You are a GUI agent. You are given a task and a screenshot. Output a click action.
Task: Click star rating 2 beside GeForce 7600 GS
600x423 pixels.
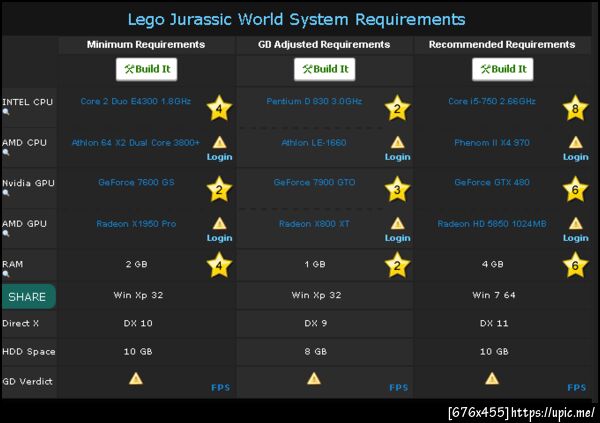tap(219, 189)
